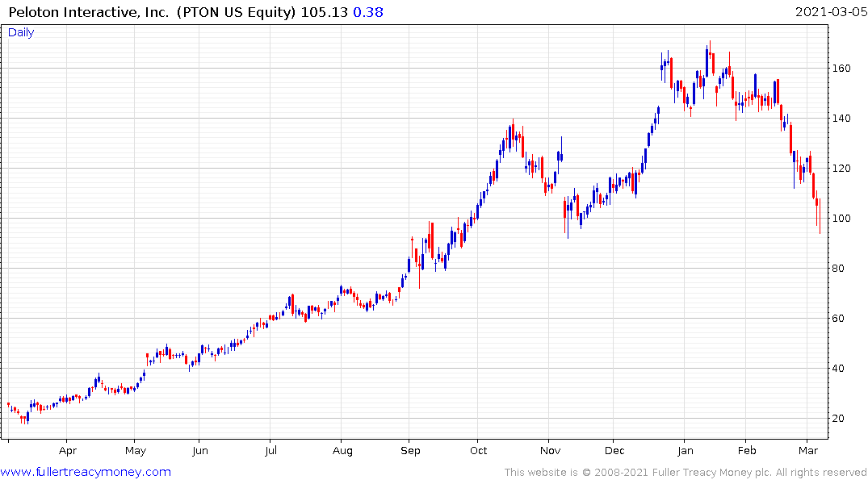The width and height of the screenshot is (868, 484).
Task: Click the 2021-03-05 date label
Action: click(x=831, y=12)
